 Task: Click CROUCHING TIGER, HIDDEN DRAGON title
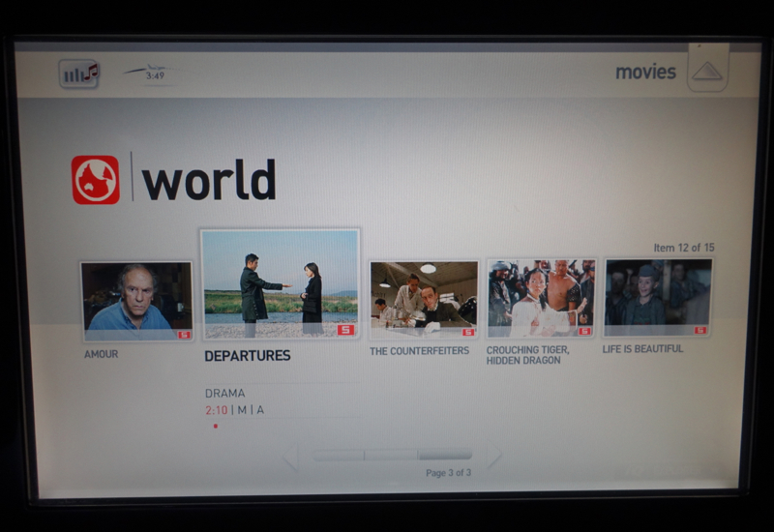click(527, 355)
